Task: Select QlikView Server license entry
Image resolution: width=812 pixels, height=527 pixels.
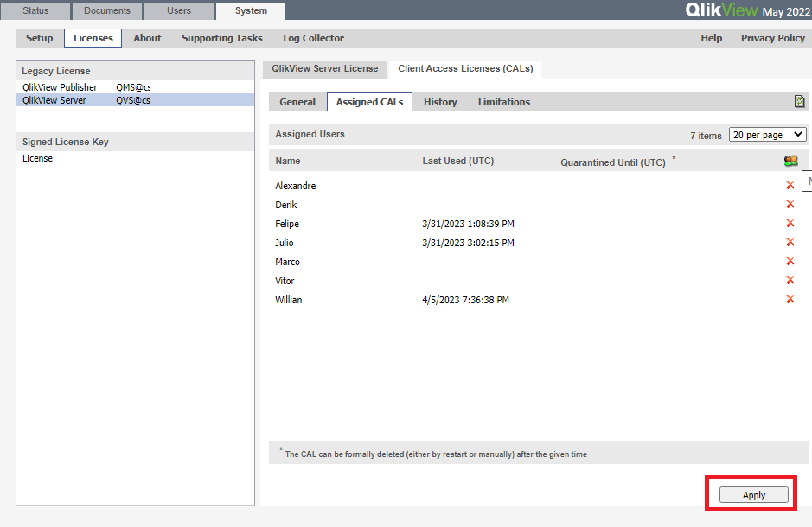Action: coord(135,100)
